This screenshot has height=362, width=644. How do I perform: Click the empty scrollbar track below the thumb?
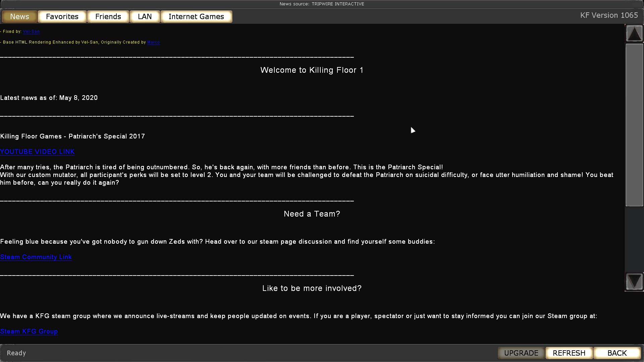click(634, 239)
